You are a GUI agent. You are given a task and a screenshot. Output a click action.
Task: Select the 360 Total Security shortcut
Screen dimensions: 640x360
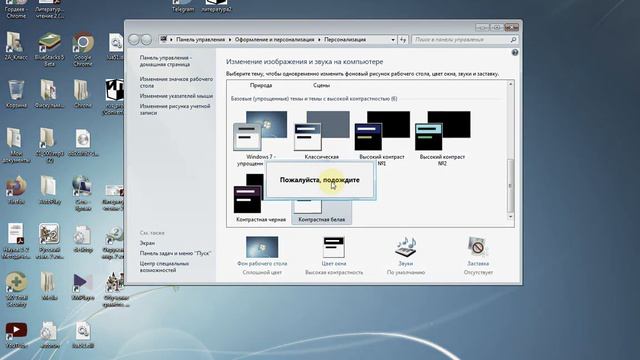(x=16, y=289)
